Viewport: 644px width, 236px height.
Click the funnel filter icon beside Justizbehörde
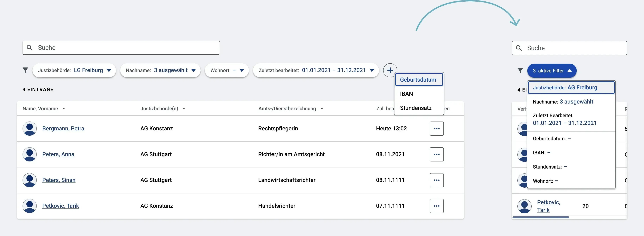[x=25, y=70]
